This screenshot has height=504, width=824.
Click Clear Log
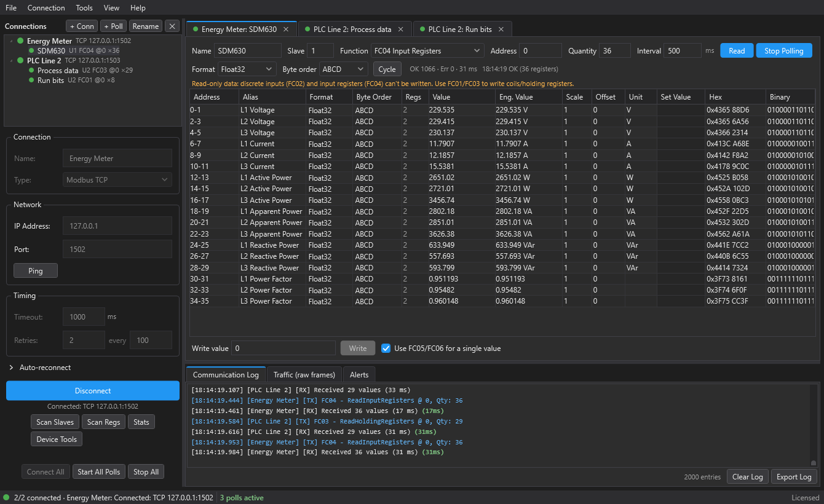748,477
